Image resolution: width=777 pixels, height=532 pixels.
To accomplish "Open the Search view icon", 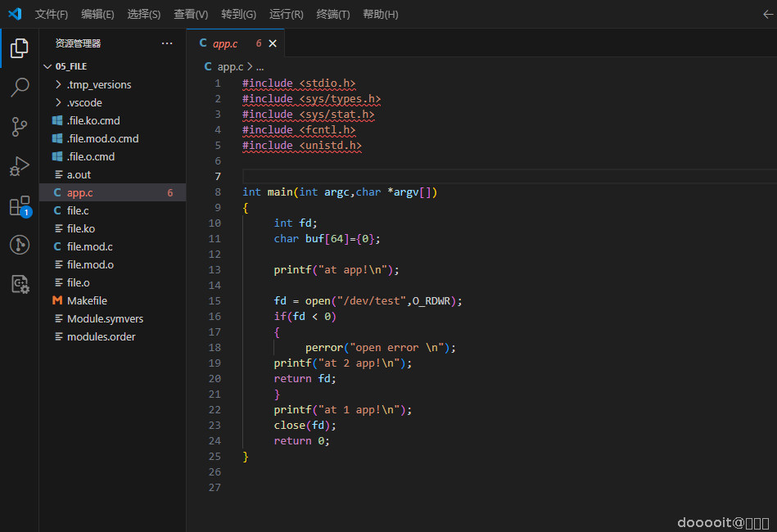I will point(20,88).
